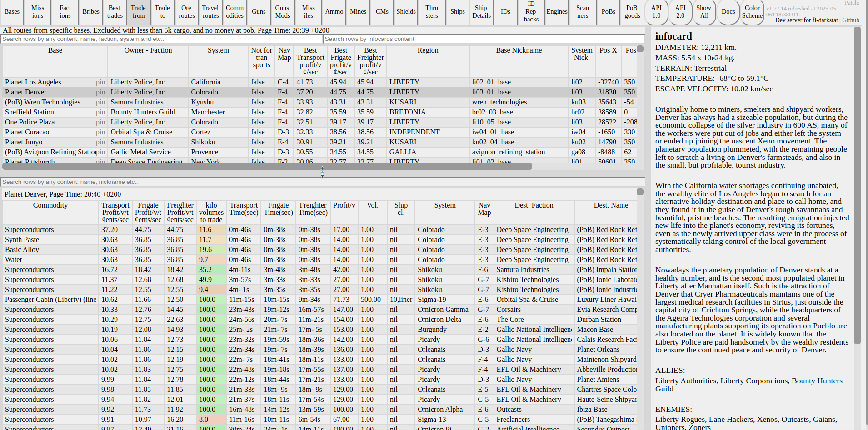The width and height of the screenshot is (868, 430).
Task: Open the Docs button
Action: point(728,12)
